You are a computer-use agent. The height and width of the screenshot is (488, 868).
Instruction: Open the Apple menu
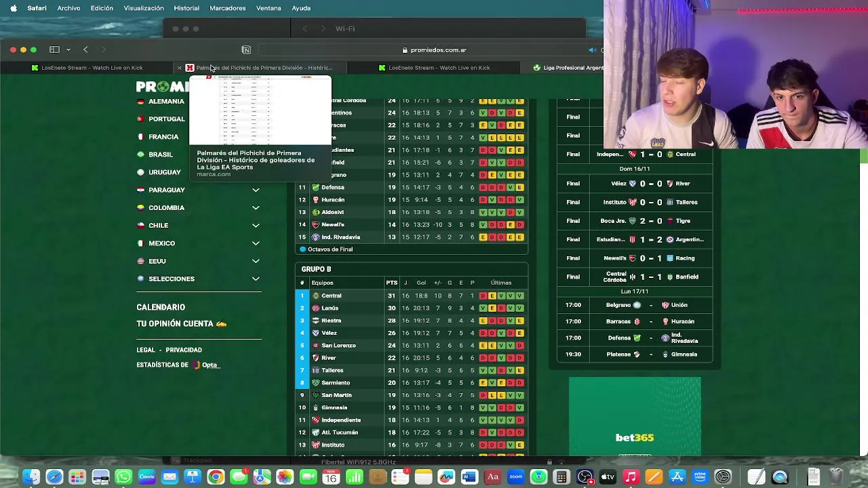(14, 8)
